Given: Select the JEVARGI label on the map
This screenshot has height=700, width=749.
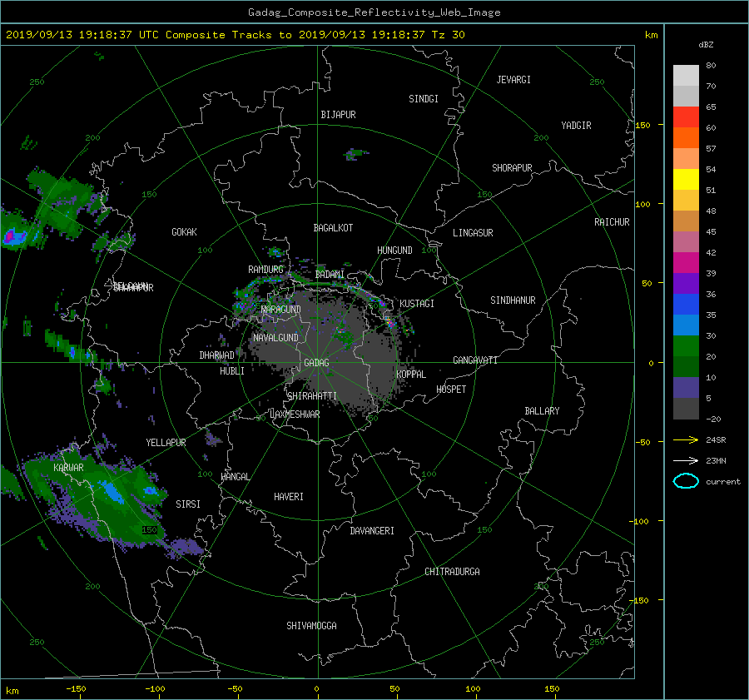Looking at the screenshot, I should click(513, 80).
